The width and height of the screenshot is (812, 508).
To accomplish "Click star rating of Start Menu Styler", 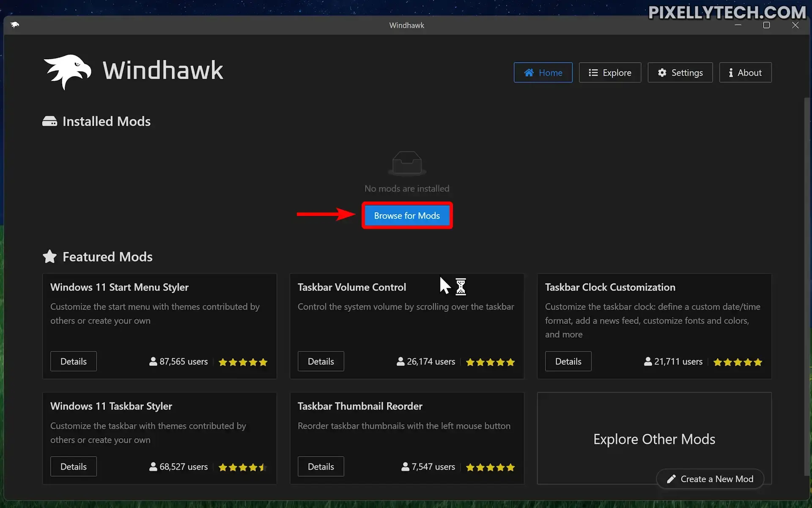I will (243, 362).
